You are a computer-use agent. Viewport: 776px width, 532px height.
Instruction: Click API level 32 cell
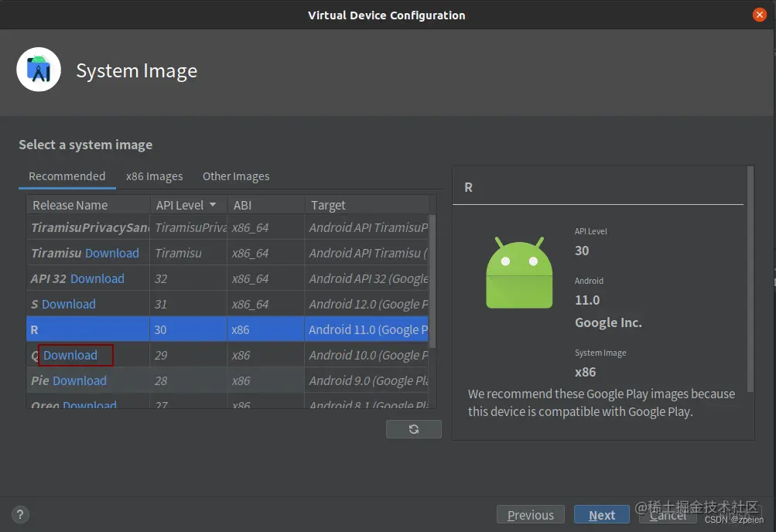[x=189, y=279]
